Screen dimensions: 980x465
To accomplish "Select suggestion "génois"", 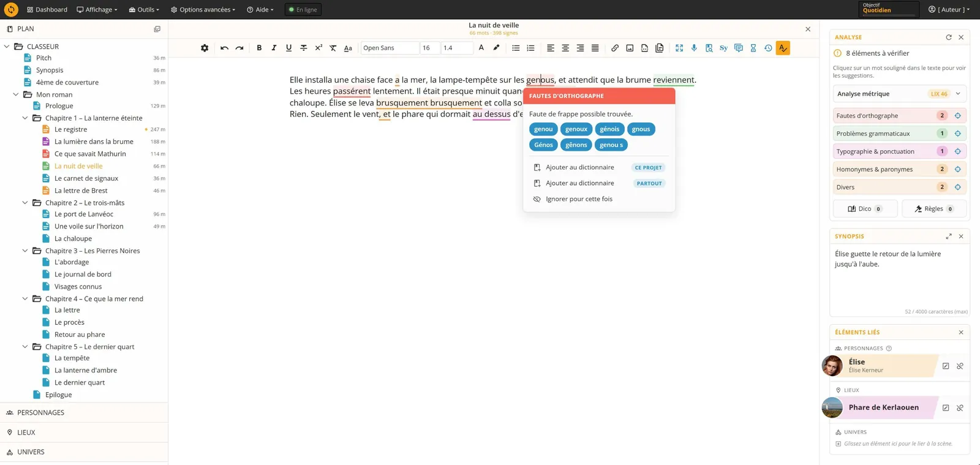I will tap(609, 129).
